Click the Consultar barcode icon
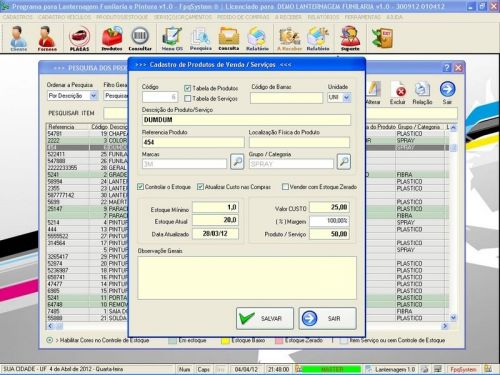 140,38
